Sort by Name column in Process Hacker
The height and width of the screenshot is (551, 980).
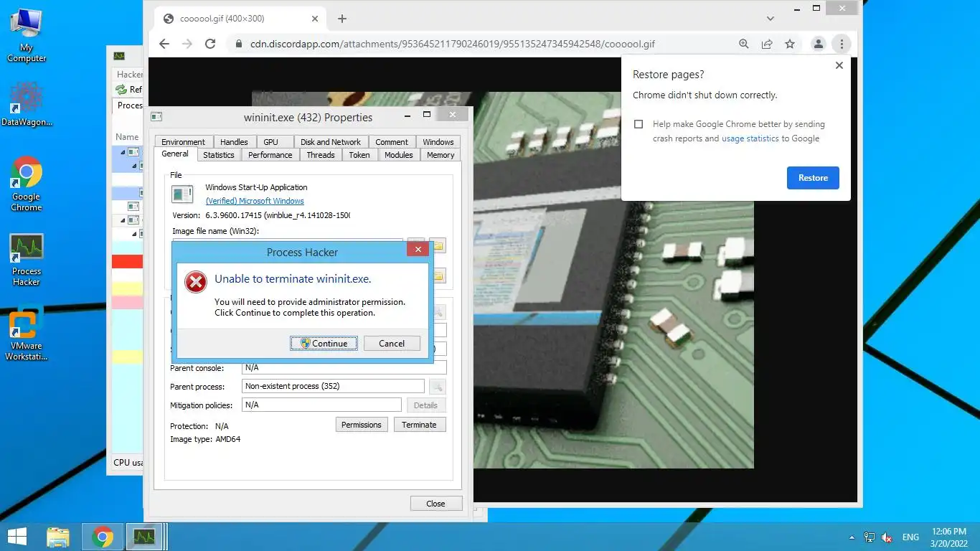[127, 137]
